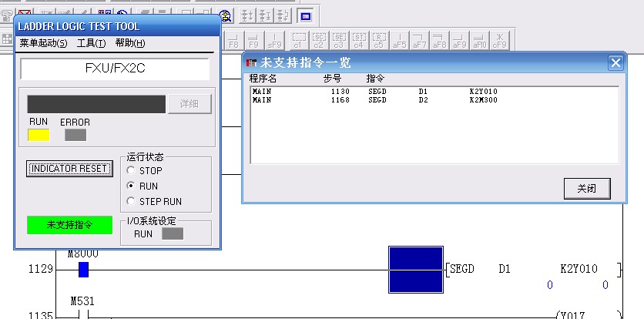Click the F8 ladder symbol icon
644x319 pixels.
point(234,40)
